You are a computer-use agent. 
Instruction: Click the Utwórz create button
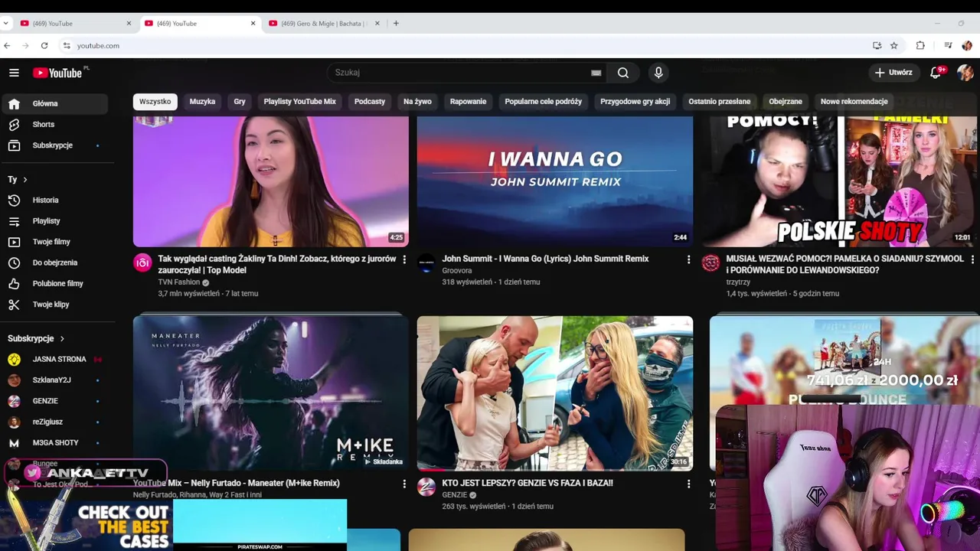(x=893, y=73)
